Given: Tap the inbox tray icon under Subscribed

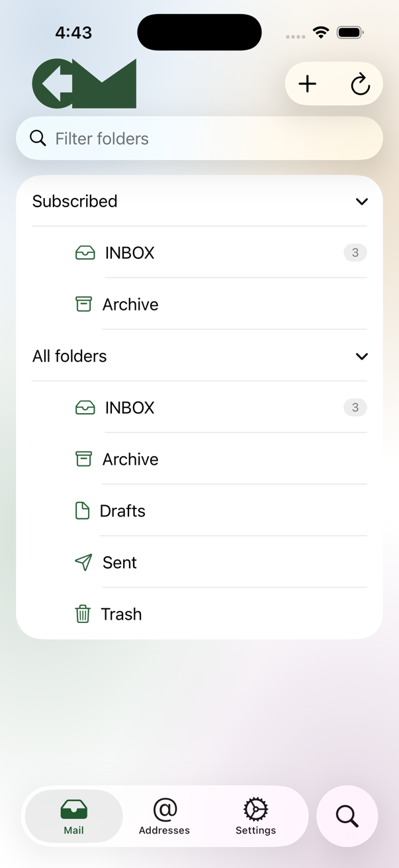Looking at the screenshot, I should [85, 252].
